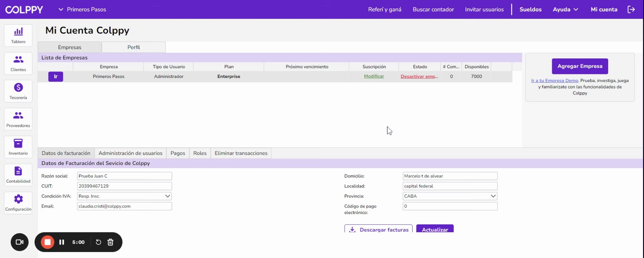This screenshot has width=644, height=258.
Task: Click the Localidad input field
Action: click(450, 186)
